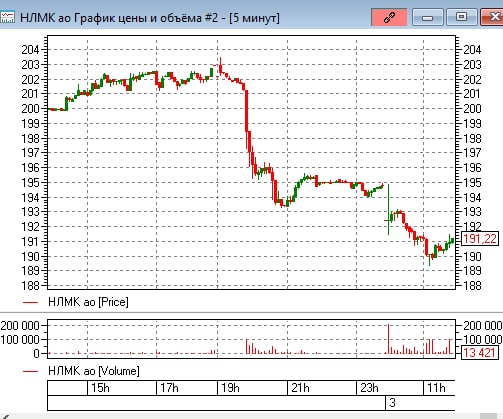
Task: Click the 19h time axis cell
Action: point(252,388)
